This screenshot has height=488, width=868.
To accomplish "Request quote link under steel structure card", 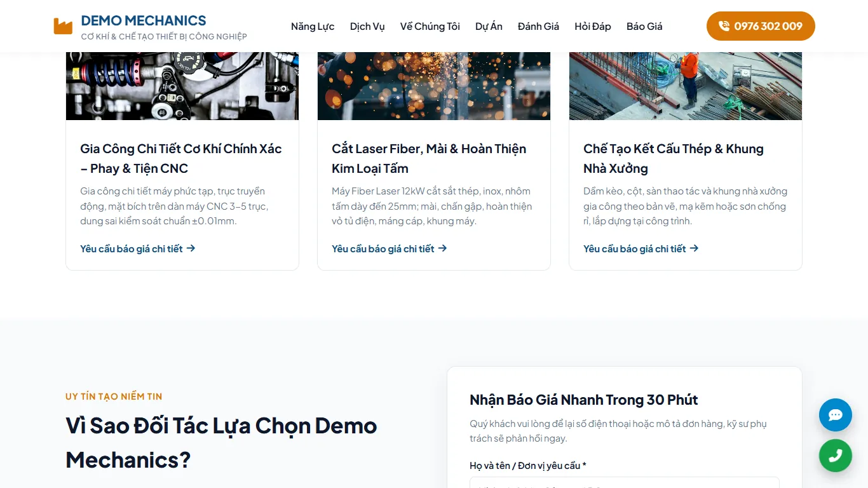I will (641, 248).
